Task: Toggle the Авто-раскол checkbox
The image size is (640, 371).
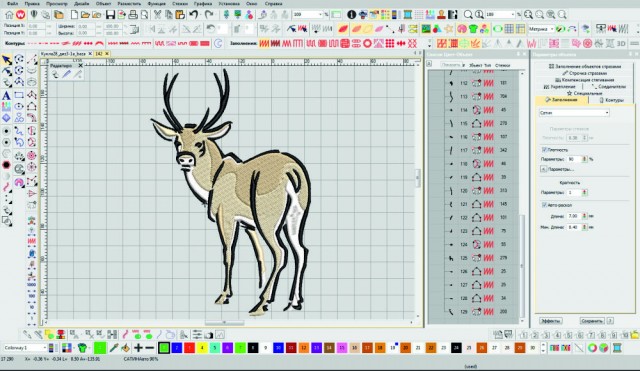Action: [544, 205]
